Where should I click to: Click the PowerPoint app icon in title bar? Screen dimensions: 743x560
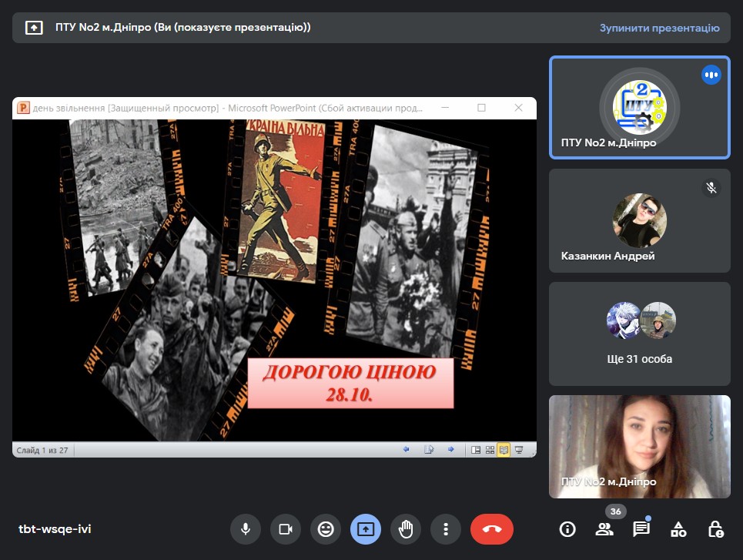pos(23,108)
